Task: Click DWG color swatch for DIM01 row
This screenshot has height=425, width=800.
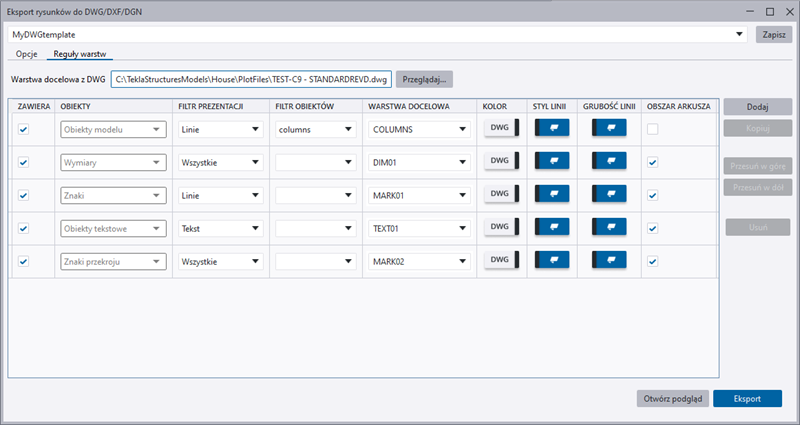Action: coord(500,162)
